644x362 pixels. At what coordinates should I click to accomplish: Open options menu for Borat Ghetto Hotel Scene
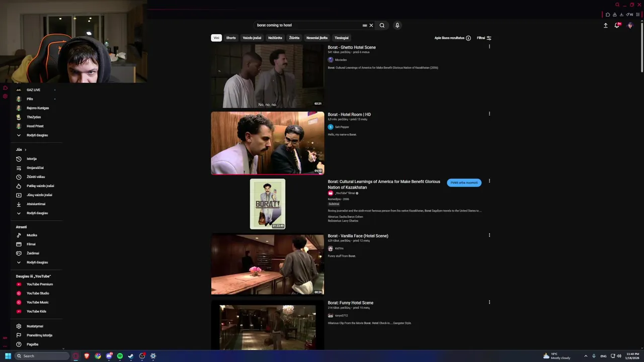489,47
